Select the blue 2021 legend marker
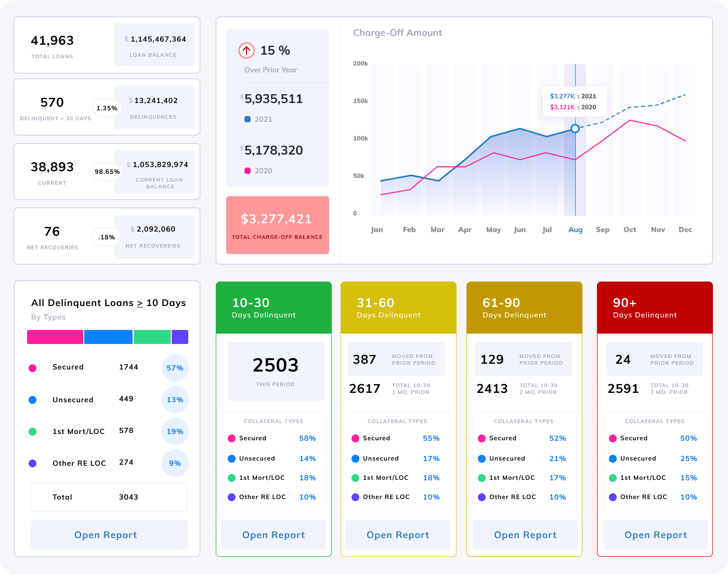Screen dimensions: 728x574 [248, 119]
